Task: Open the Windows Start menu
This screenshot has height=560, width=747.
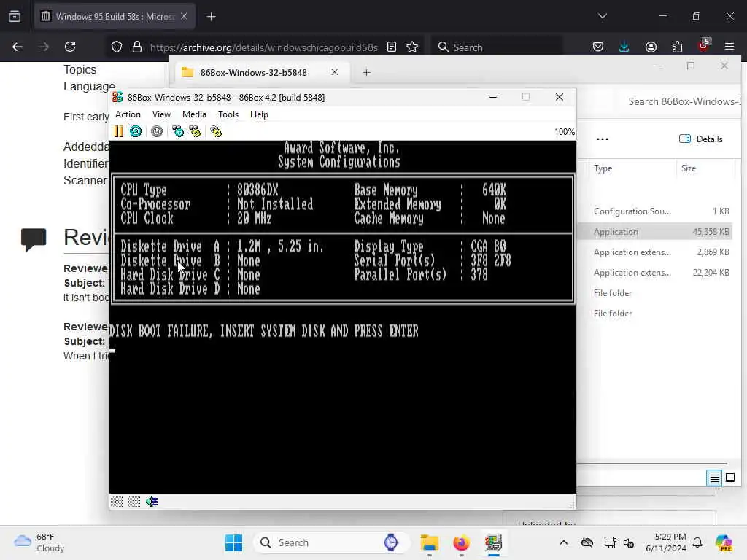Action: point(233,542)
